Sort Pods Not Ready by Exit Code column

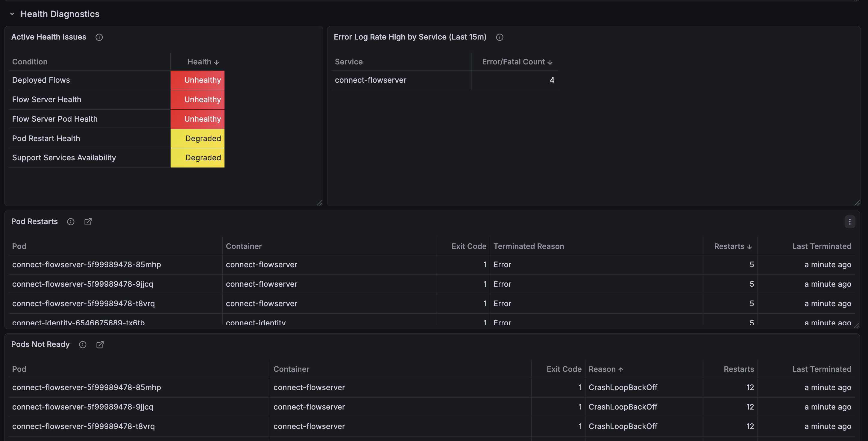click(564, 369)
